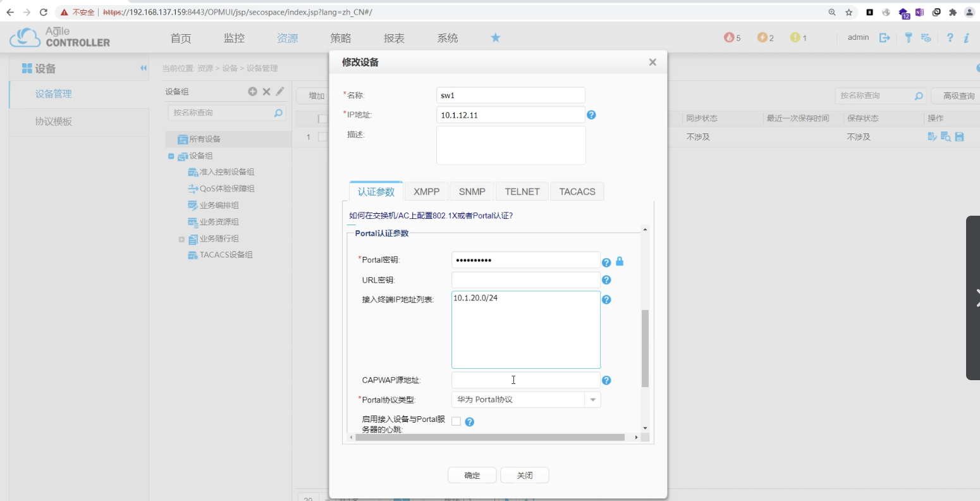Image resolution: width=980 pixels, height=501 pixels.
Task: Click the help icon beside IP地址 field
Action: click(x=591, y=114)
